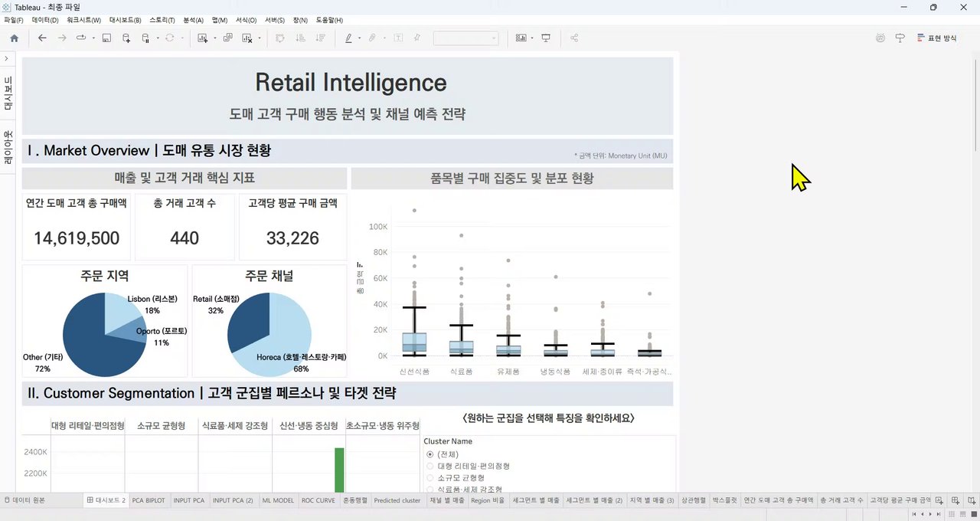Add new dashboard tab icon at bottom
The width and height of the screenshot is (980, 521).
tap(955, 500)
